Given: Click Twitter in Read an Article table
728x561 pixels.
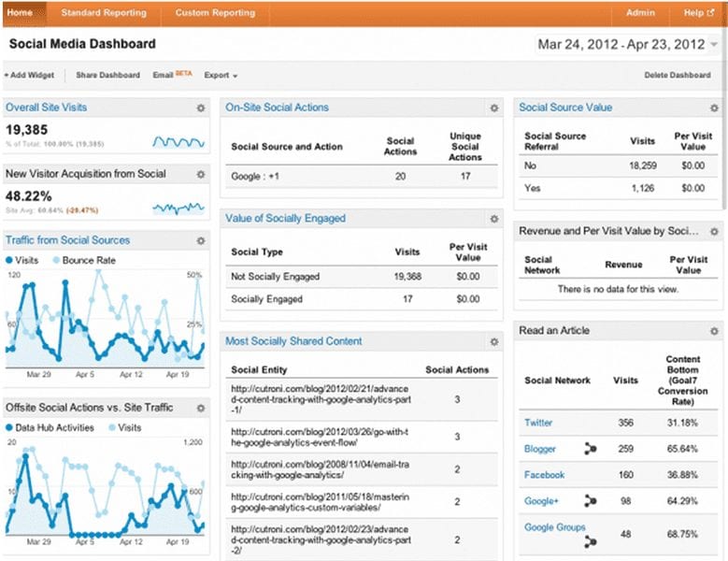Looking at the screenshot, I should [538, 423].
